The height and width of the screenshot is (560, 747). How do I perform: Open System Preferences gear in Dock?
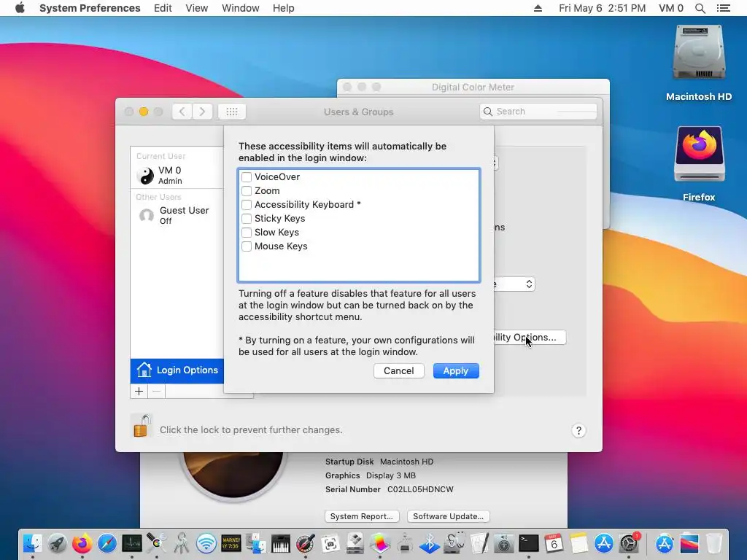coord(629,543)
